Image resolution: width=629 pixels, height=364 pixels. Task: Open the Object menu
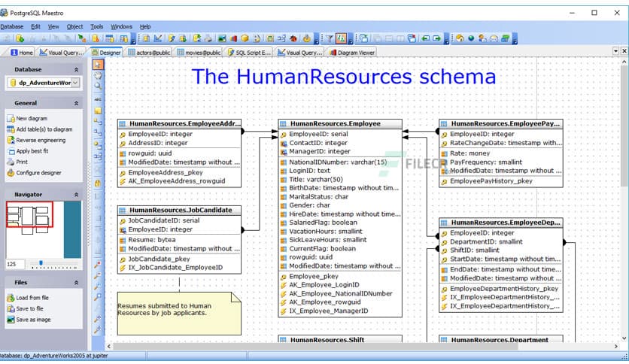point(74,26)
